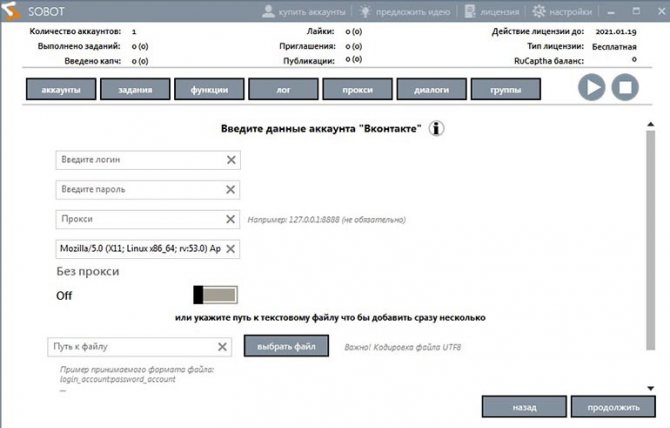Start tasks with the play button
This screenshot has height=428, width=670.
point(591,87)
